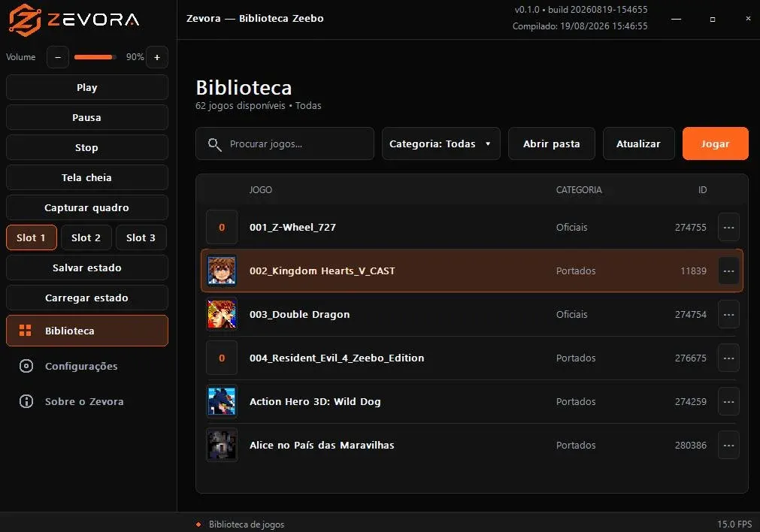
Task: Select game 001_Z-Wheel_727
Action: coord(471,227)
